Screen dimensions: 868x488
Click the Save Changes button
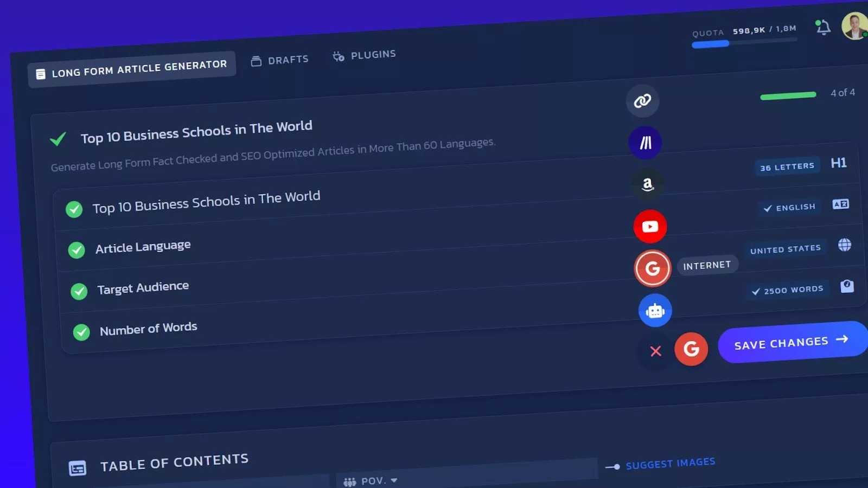(790, 342)
